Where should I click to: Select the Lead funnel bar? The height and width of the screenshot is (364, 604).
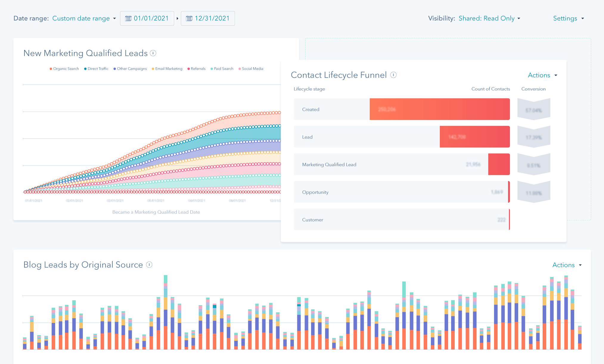point(475,137)
